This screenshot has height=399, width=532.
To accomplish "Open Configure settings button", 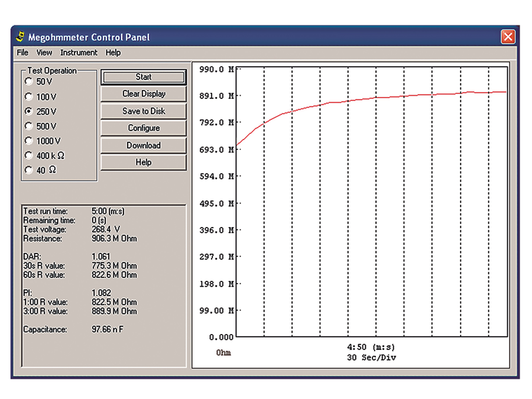I will 144,128.
